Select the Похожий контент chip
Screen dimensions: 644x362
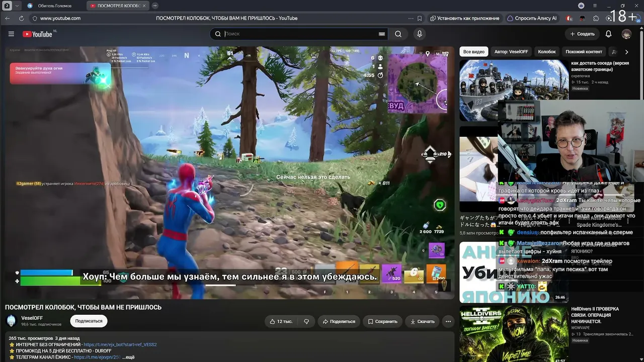[x=584, y=52]
